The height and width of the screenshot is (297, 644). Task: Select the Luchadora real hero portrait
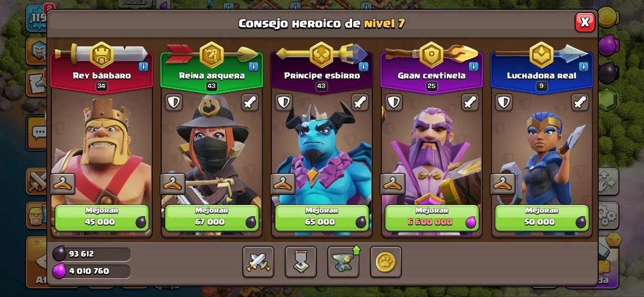point(542,151)
